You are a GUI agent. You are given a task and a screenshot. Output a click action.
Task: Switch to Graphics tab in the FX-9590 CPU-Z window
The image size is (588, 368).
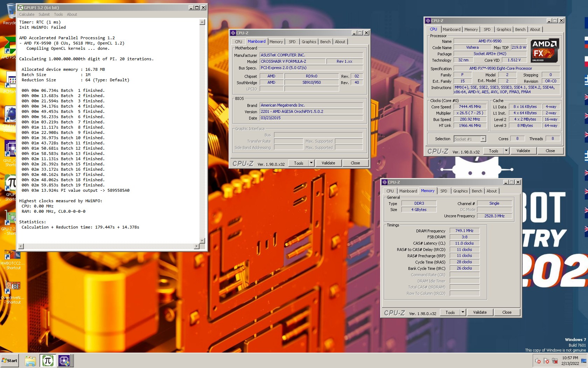[x=504, y=29]
